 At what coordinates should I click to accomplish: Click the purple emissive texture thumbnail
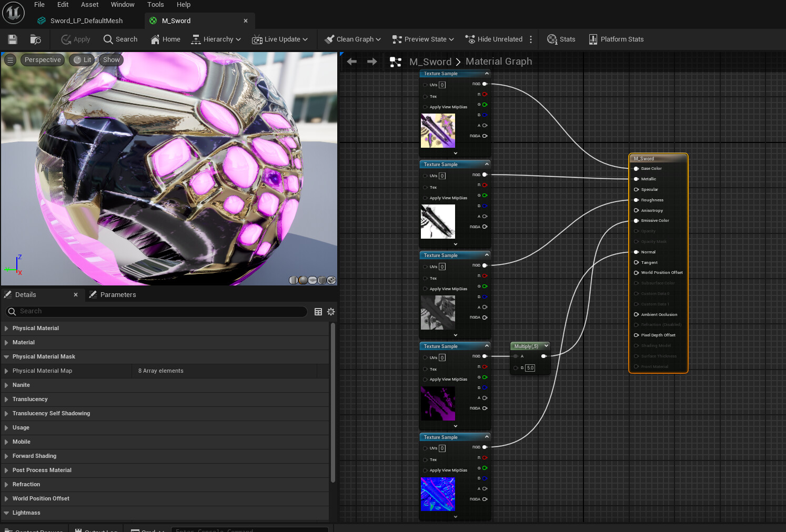438,404
